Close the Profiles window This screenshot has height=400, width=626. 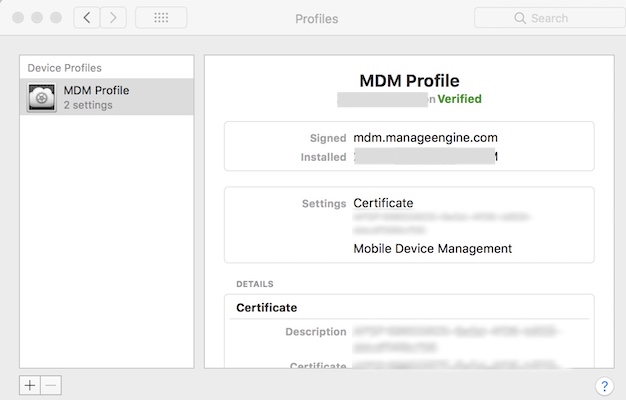coord(18,18)
